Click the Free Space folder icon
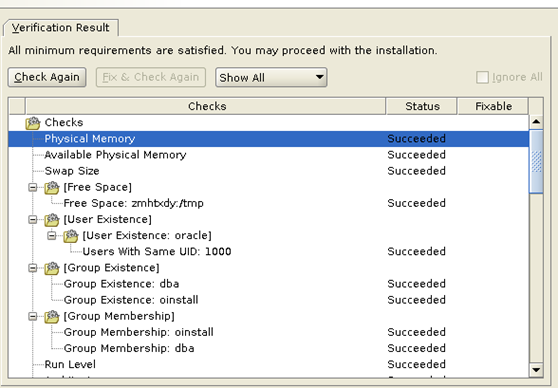 (52, 187)
